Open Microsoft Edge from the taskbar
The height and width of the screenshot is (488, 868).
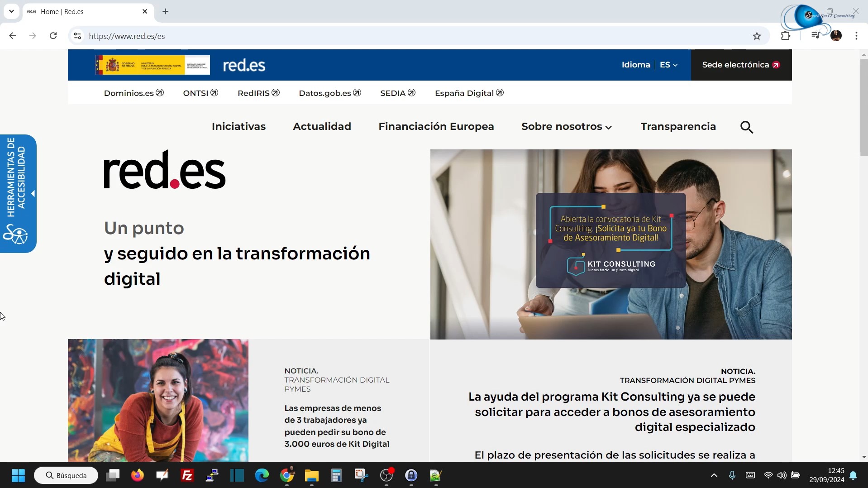coord(262,475)
